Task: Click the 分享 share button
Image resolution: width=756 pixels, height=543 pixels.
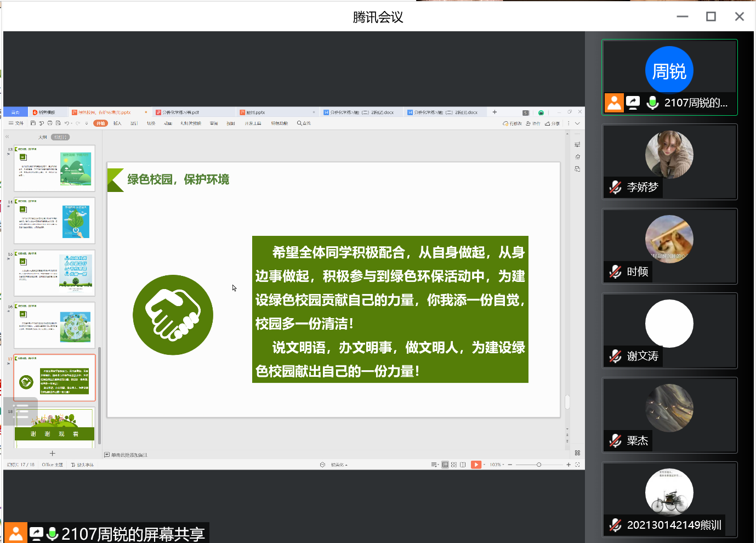Action: tap(553, 123)
